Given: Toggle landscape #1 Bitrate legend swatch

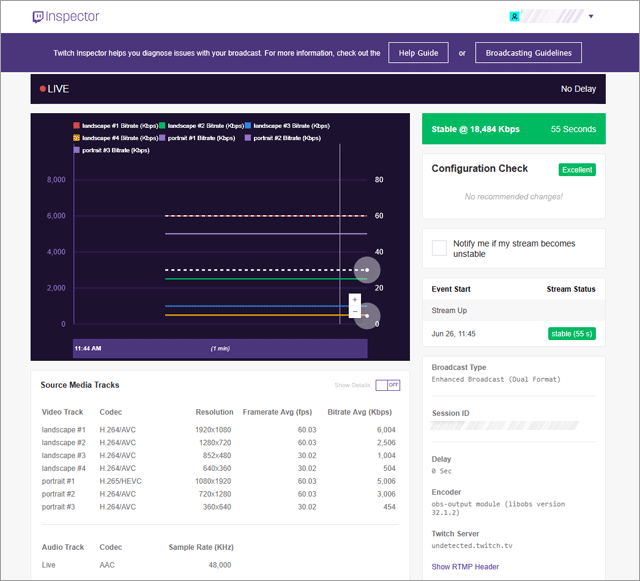Looking at the screenshot, I should 76,125.
